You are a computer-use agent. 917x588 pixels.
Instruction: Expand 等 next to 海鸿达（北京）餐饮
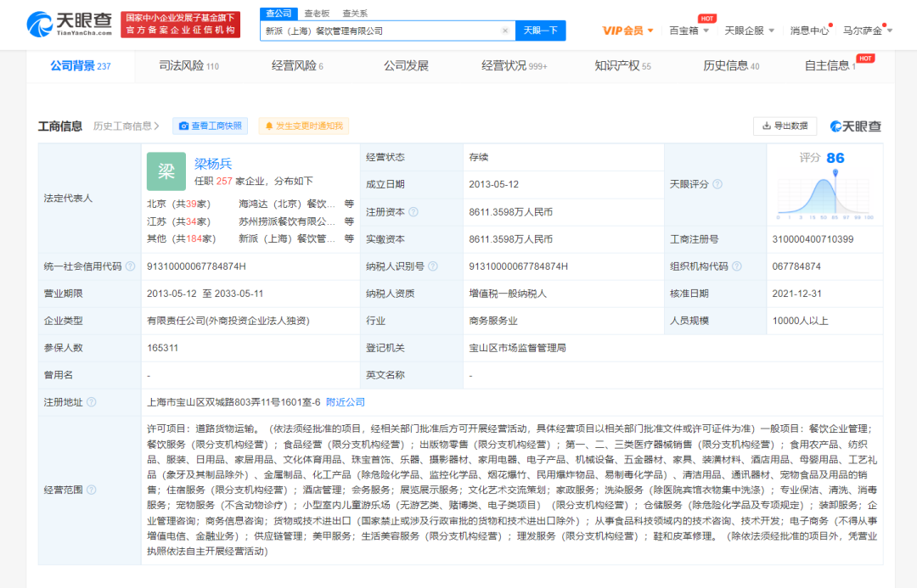(x=349, y=204)
